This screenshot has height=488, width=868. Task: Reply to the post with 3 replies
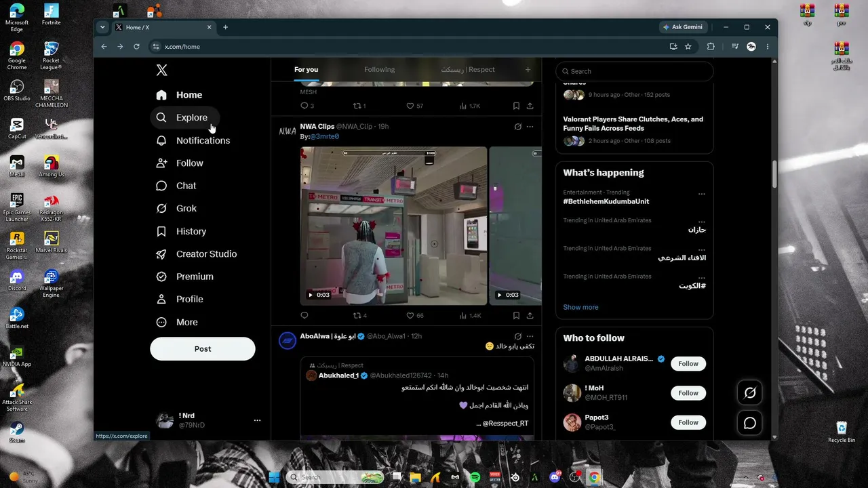[x=307, y=106]
